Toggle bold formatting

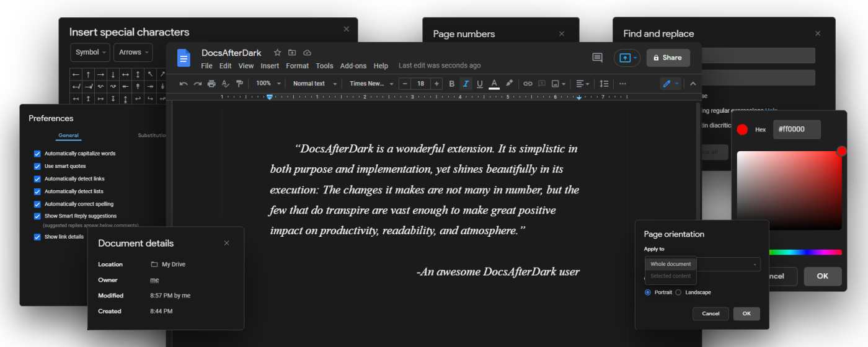(451, 84)
